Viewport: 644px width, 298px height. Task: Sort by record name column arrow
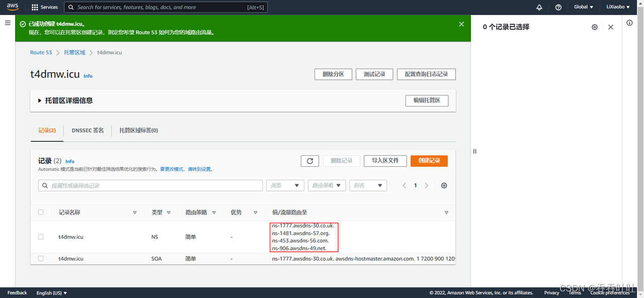coord(135,213)
